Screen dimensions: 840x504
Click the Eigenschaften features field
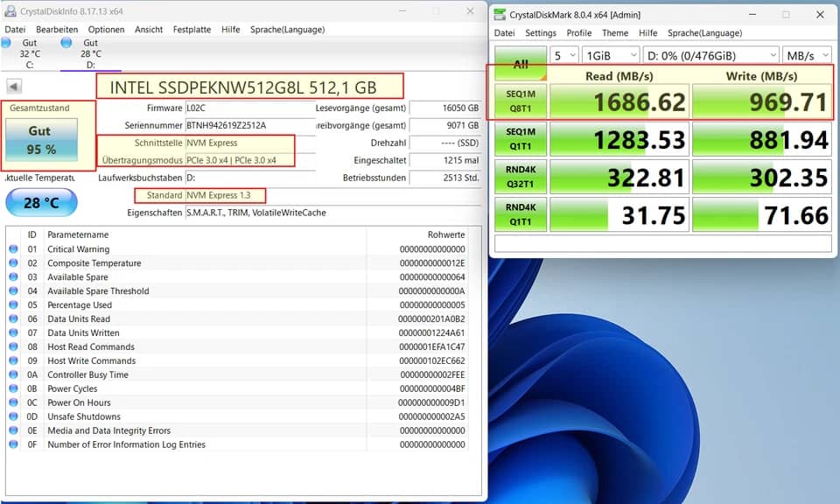332,213
